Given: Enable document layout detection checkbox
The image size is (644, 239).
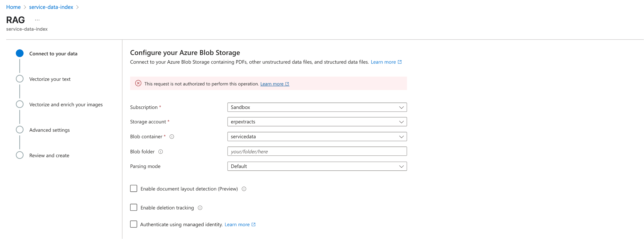Looking at the screenshot, I should coord(133,188).
